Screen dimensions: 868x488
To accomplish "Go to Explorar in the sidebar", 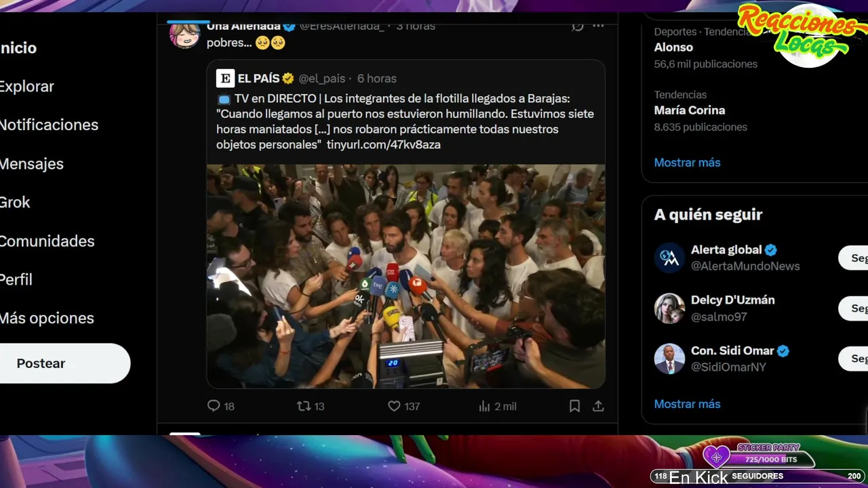I will point(26,86).
